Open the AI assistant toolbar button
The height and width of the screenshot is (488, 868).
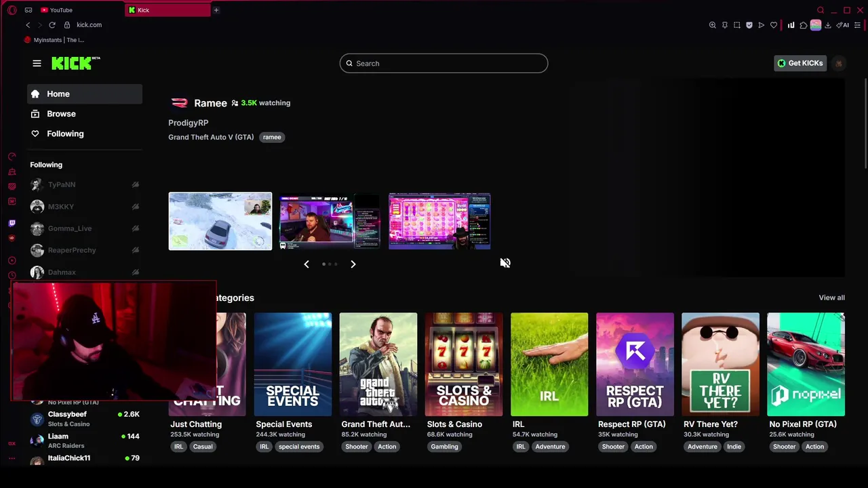842,25
